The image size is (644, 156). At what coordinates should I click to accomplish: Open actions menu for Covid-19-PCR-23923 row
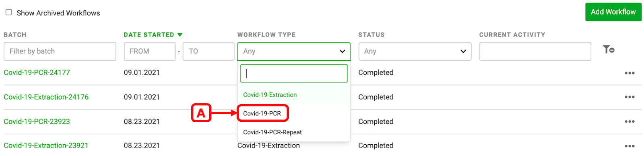pos(630,121)
